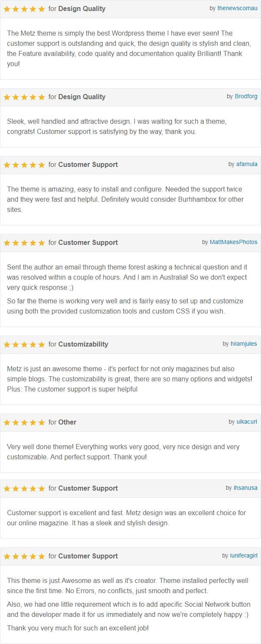Open ulkacurl's profile link
This screenshot has height=644, width=261.
(247, 422)
